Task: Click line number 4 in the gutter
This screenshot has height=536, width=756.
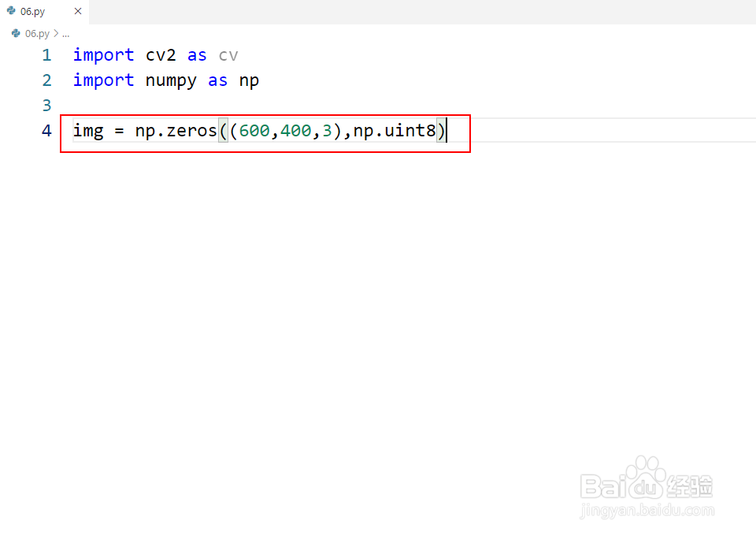Action: (x=46, y=130)
